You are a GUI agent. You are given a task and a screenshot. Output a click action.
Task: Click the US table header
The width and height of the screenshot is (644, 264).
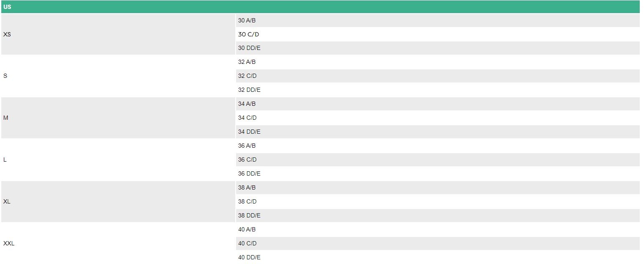pyautogui.click(x=320, y=7)
